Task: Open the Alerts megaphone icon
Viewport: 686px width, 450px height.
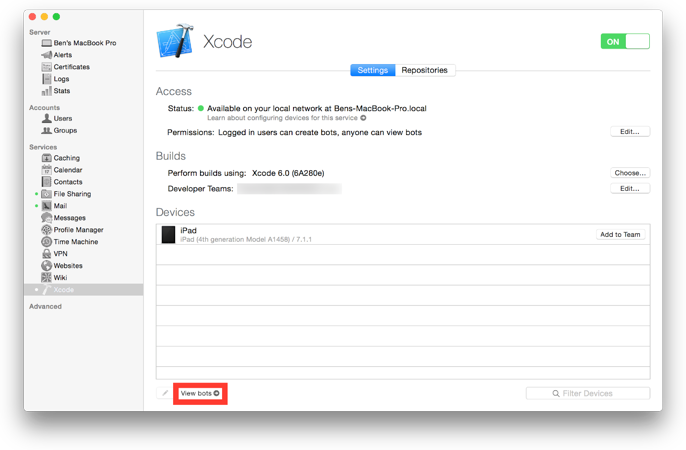Action: [x=46, y=55]
